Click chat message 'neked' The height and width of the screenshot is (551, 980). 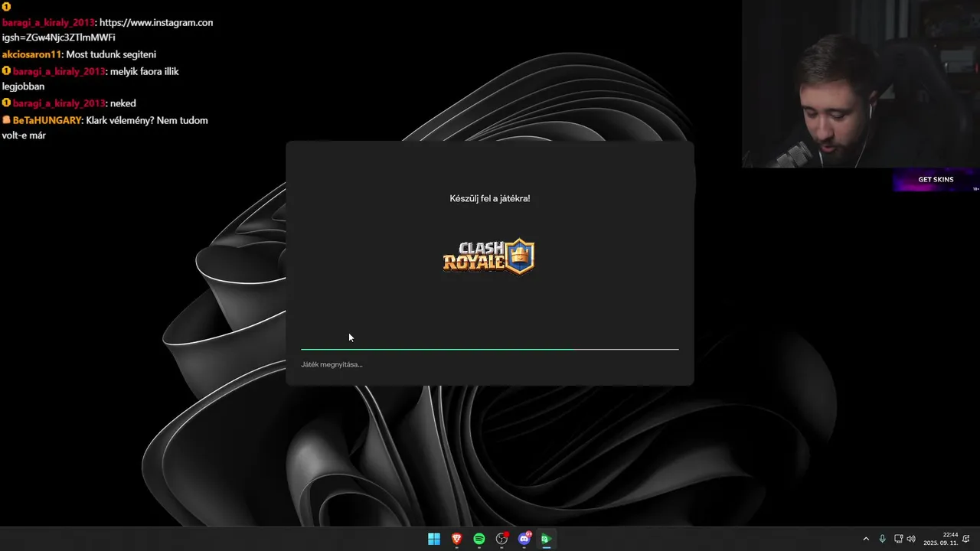123,103
